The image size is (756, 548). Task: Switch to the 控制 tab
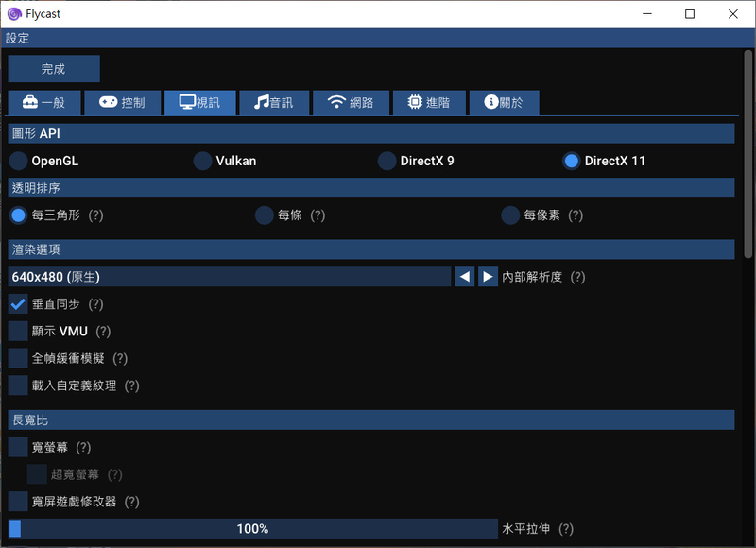pyautogui.click(x=123, y=103)
